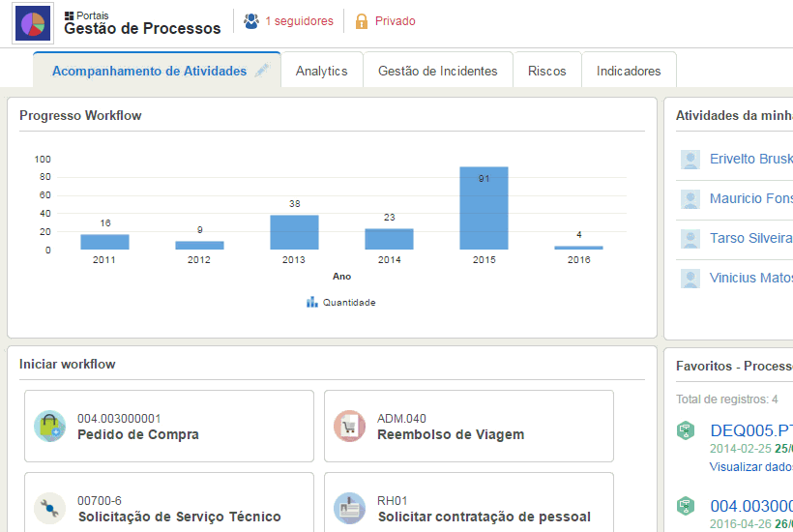This screenshot has width=793, height=532.
Task: Click the 2015 bar in the chart
Action: click(484, 208)
